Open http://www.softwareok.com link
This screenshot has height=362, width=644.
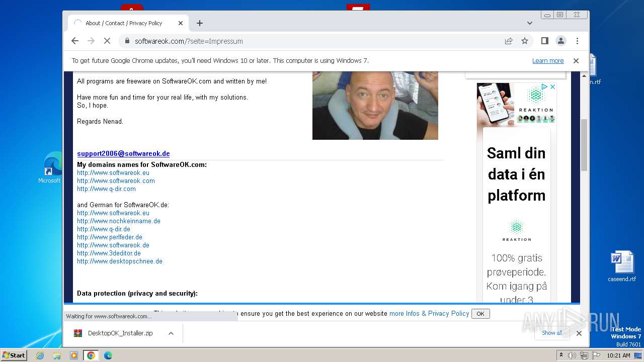[116, 181]
